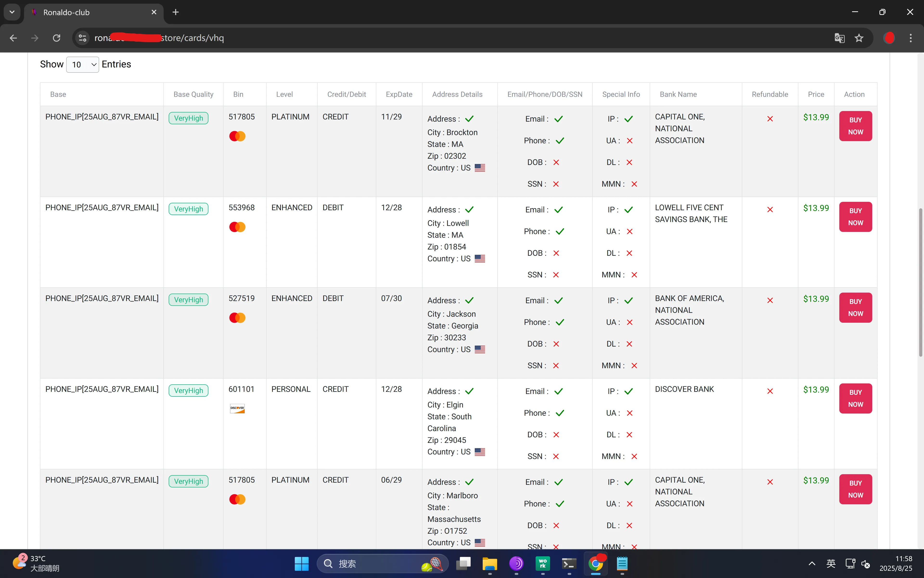Open the Notepad taskbar icon
The height and width of the screenshot is (578, 924).
pyautogui.click(x=622, y=564)
